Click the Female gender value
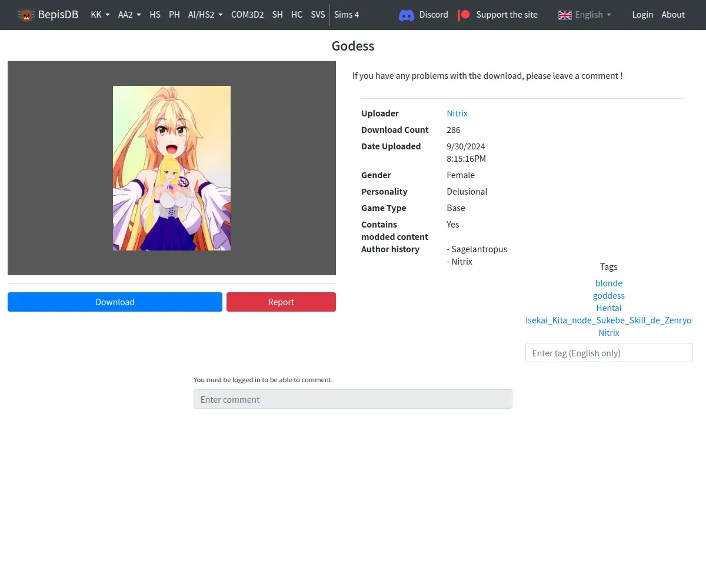 [461, 175]
